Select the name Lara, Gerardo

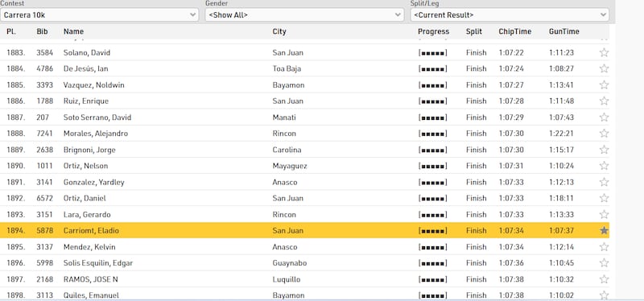(x=87, y=214)
